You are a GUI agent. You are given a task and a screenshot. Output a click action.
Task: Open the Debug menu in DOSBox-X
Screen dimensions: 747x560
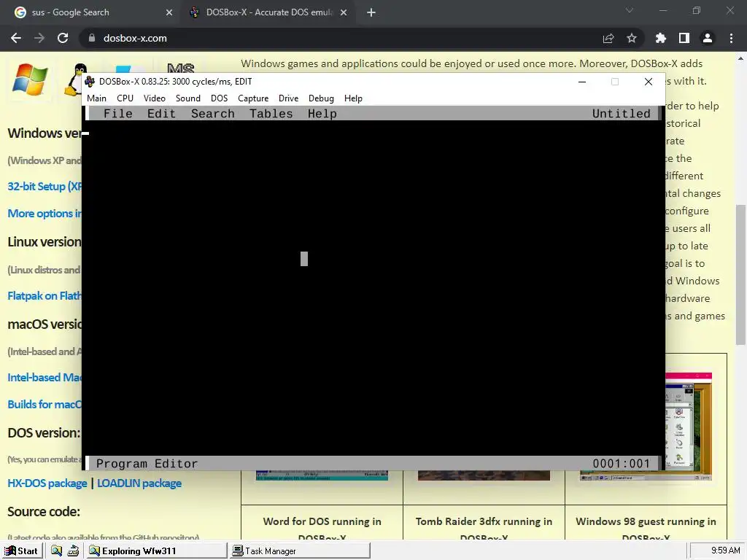pos(321,98)
